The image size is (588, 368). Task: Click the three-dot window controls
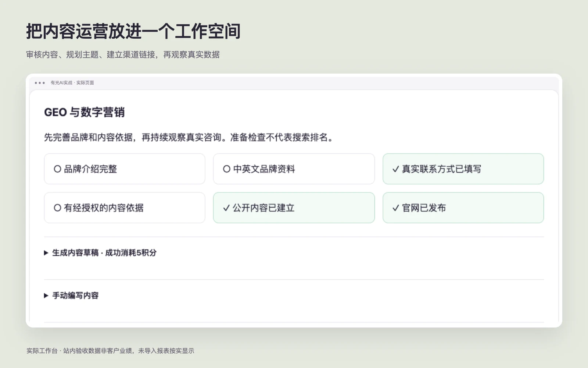point(40,83)
